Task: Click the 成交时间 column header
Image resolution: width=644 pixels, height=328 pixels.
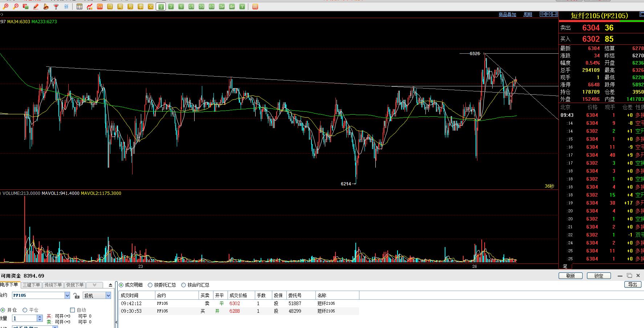Action: pos(137,295)
